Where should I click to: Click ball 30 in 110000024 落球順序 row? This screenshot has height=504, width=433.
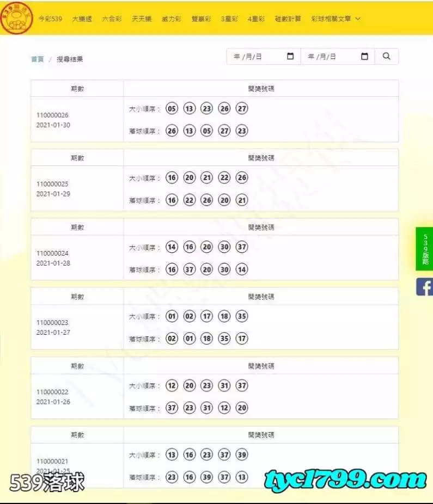[224, 269]
